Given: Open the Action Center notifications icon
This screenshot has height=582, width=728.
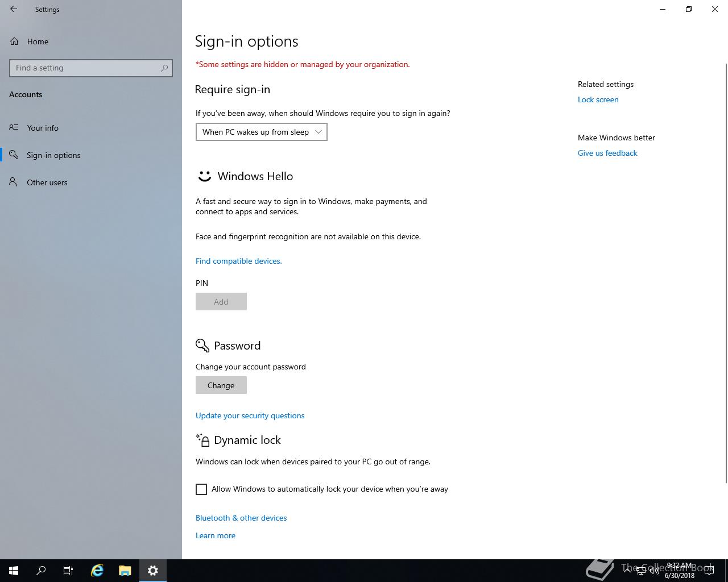Looking at the screenshot, I should click(x=709, y=571).
